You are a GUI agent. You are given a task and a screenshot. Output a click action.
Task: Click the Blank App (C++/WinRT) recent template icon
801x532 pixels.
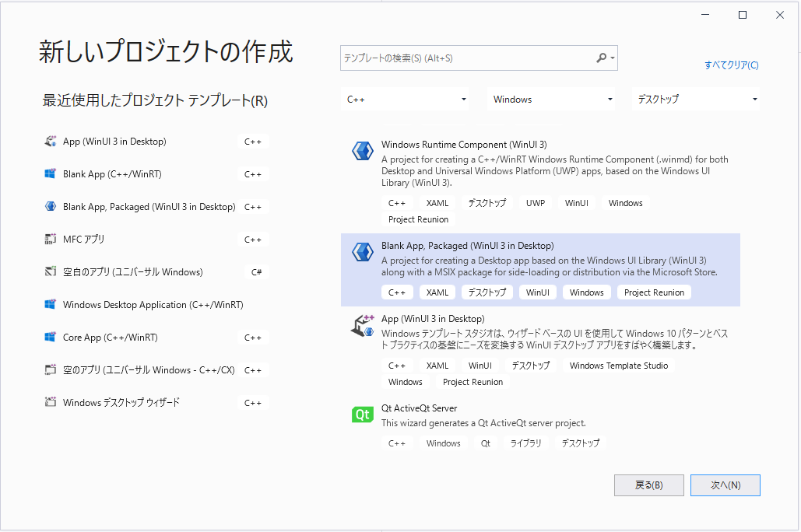(x=50, y=174)
